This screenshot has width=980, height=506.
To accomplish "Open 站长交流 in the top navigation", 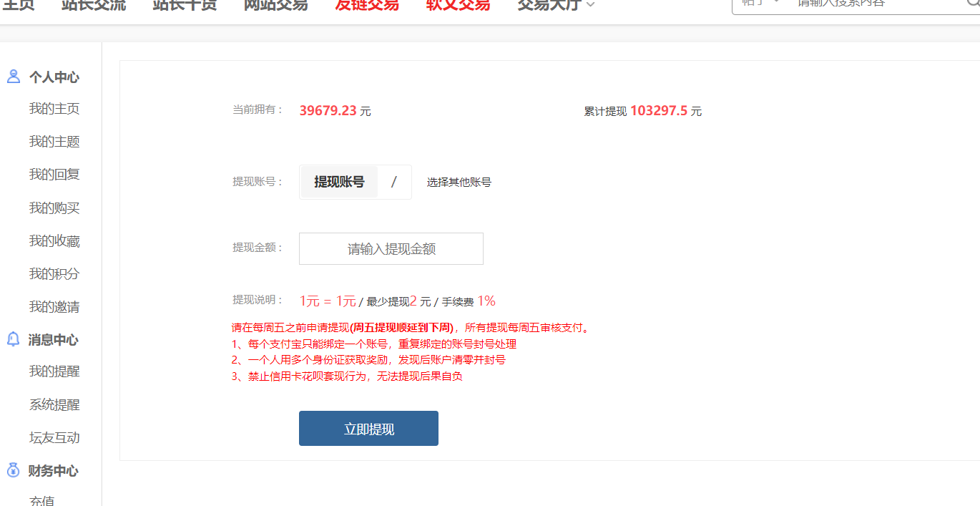I will point(94,5).
